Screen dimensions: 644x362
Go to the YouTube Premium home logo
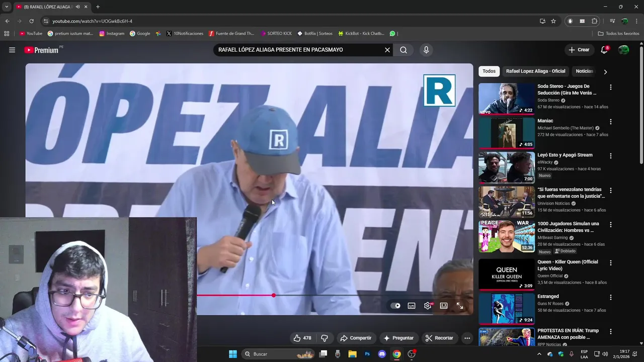tap(41, 50)
